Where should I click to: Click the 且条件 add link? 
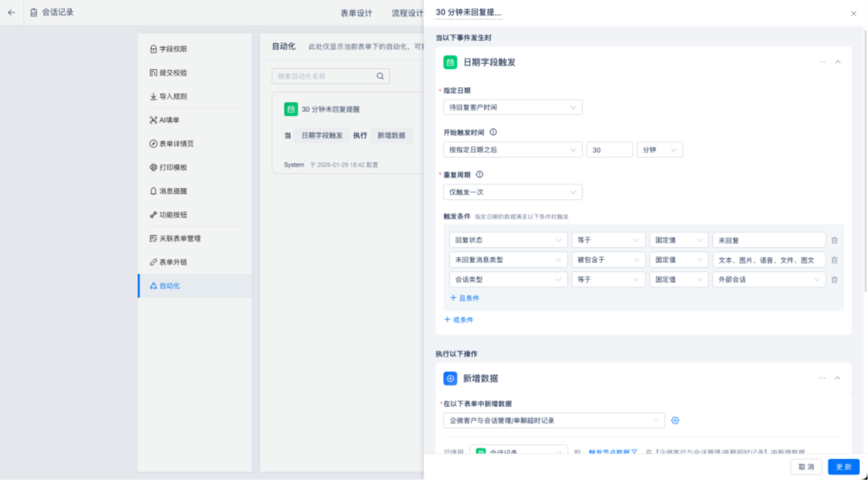pyautogui.click(x=465, y=298)
